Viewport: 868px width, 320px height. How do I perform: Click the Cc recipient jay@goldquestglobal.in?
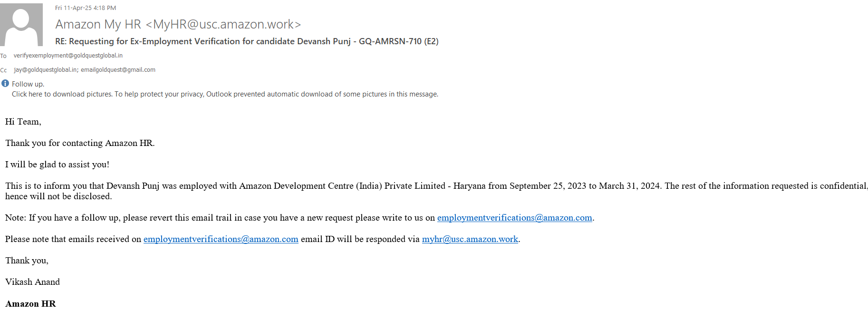tap(46, 70)
